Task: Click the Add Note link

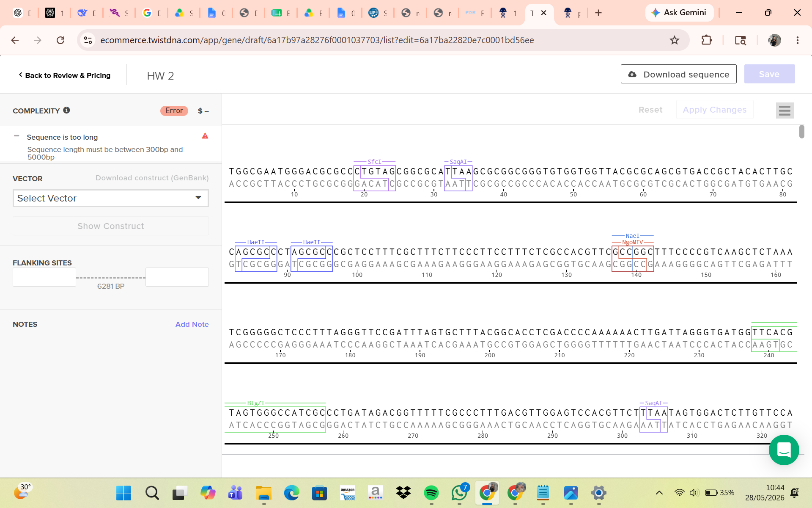Action: (x=192, y=324)
